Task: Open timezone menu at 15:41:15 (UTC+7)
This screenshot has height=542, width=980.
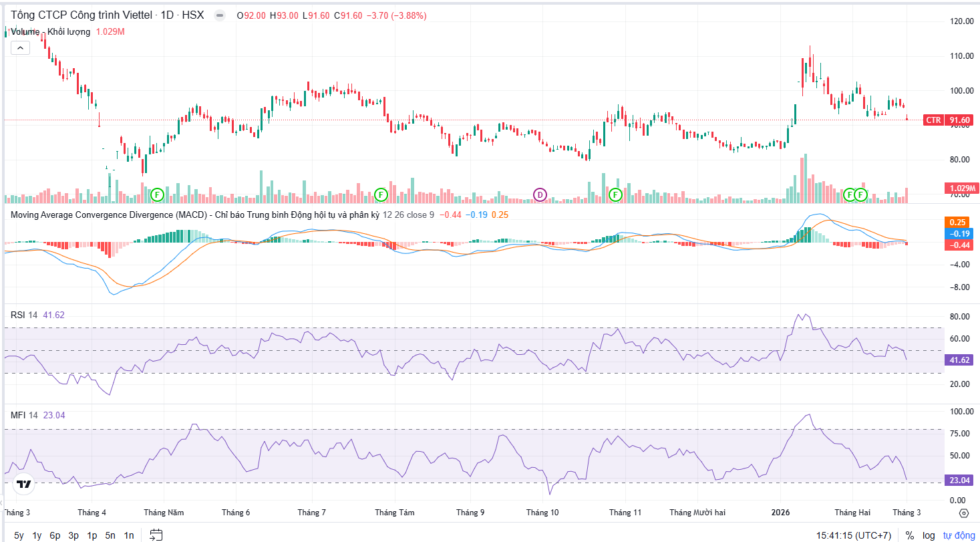Action: click(x=853, y=535)
